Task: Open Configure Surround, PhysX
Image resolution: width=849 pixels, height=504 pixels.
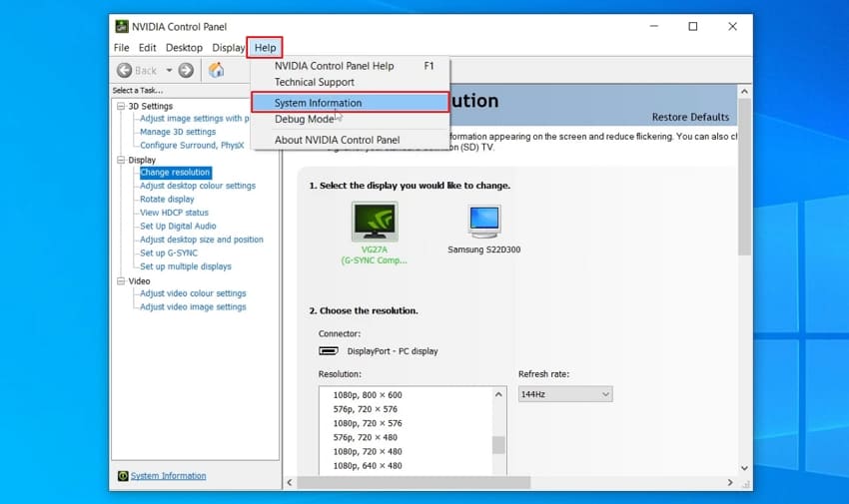Action: 192,146
